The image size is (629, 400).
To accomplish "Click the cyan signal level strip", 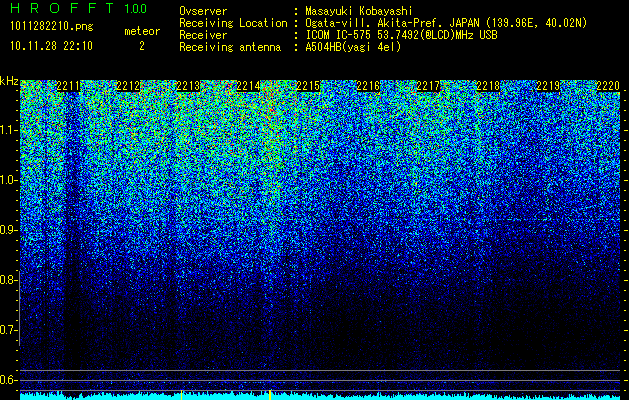I will click(320, 396).
